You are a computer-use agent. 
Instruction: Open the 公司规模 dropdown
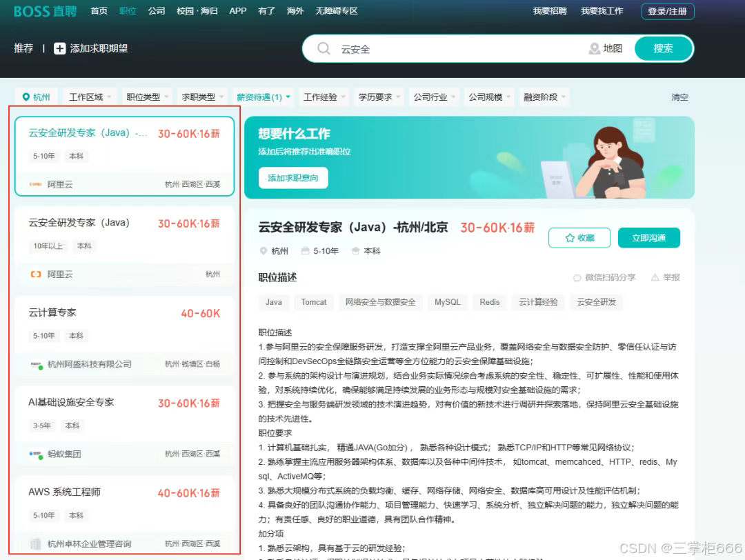[489, 97]
